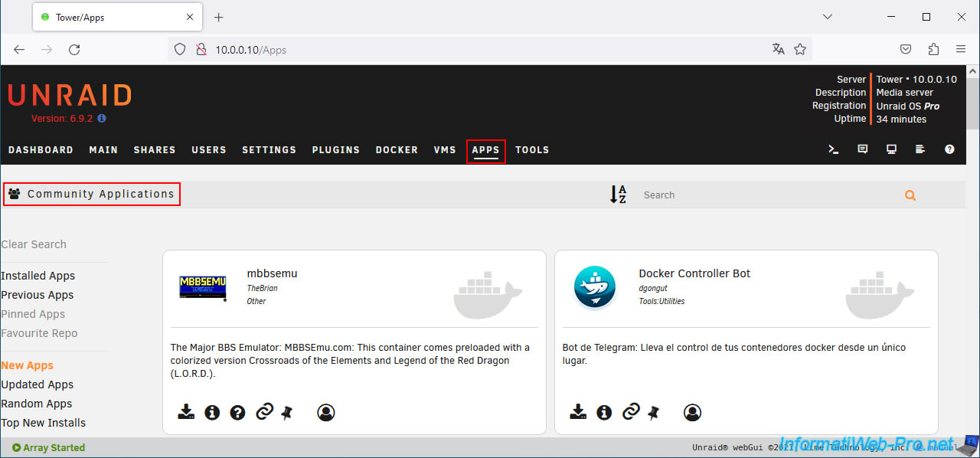Viewport: 980px width, 458px height.
Task: Open a new browser tab
Action: tap(219, 17)
